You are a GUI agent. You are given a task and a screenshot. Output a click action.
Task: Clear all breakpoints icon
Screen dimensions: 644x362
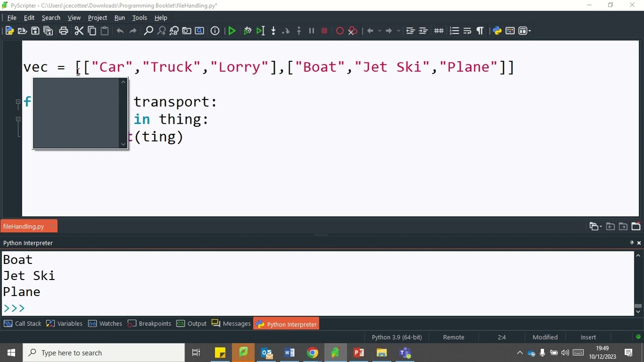coord(353,31)
